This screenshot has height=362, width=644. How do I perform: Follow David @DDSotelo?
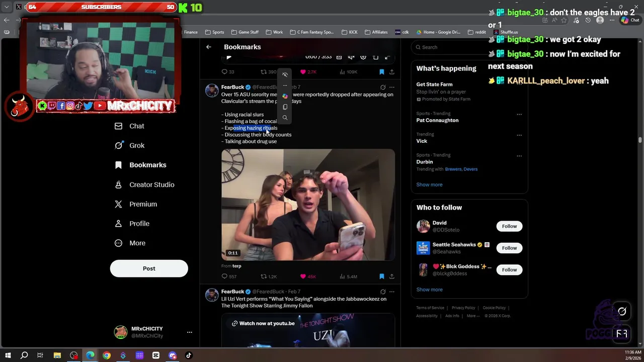pos(509,226)
